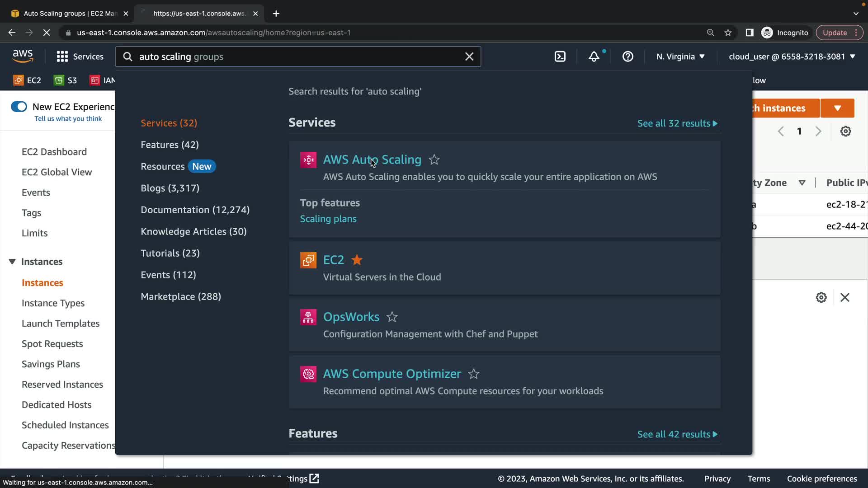Open the N. Virginia region dropdown
868x488 pixels.
[x=680, y=56]
